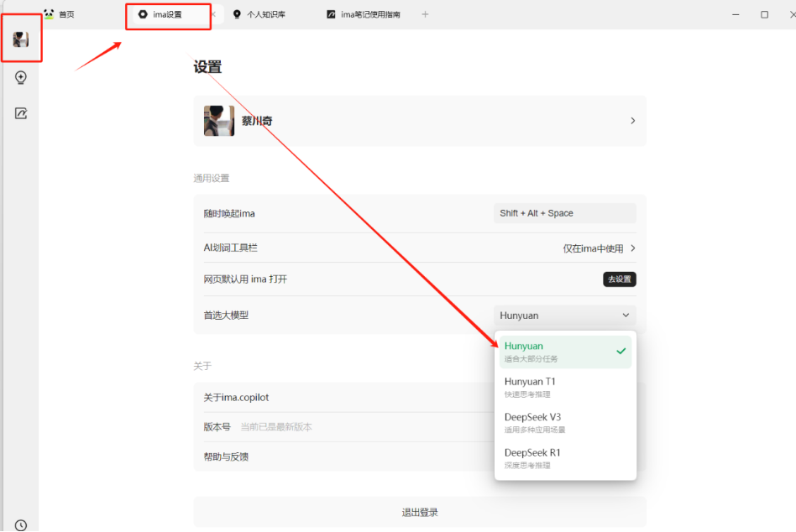Choose DeepSeek V3 model
Viewport: 796px width, 532px height.
(x=565, y=422)
